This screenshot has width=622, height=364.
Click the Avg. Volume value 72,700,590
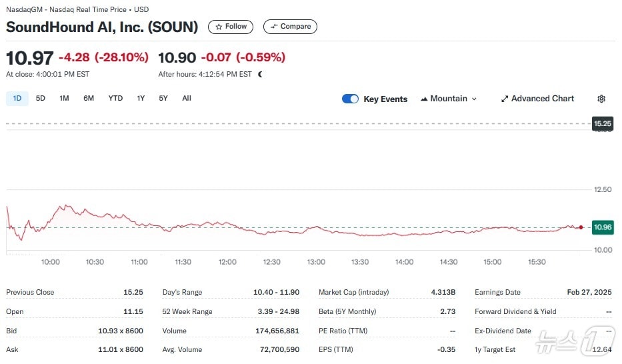pos(279,350)
